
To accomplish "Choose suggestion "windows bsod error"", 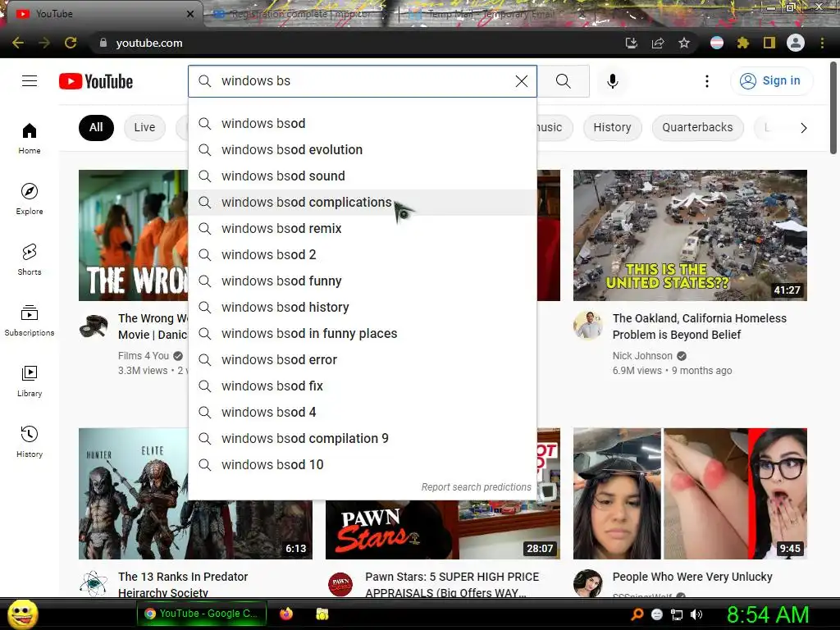I will point(363,359).
